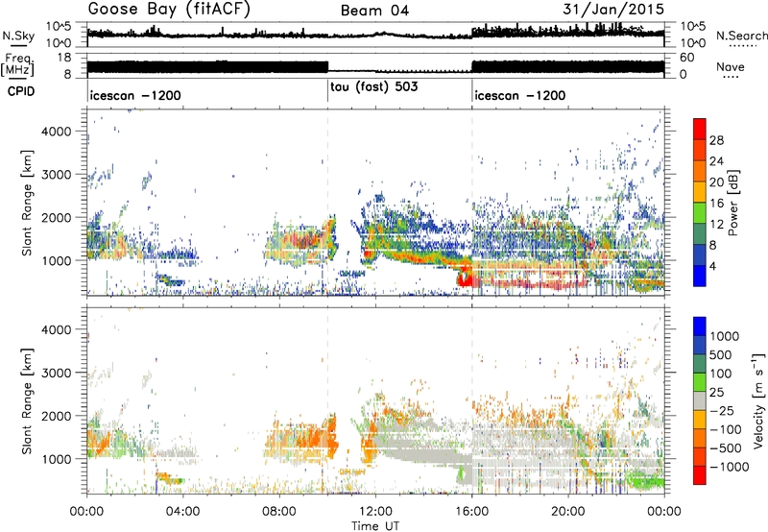The image size is (768, 532).
Task: Click the 'Velocity [m s-1]' color bar title
Action: [758, 400]
